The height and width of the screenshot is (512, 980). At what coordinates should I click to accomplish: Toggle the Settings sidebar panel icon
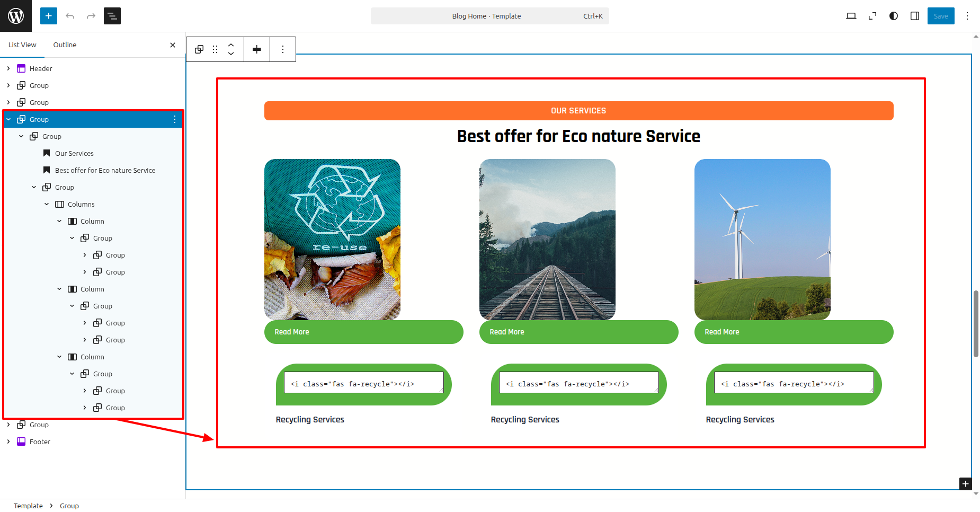tap(915, 16)
